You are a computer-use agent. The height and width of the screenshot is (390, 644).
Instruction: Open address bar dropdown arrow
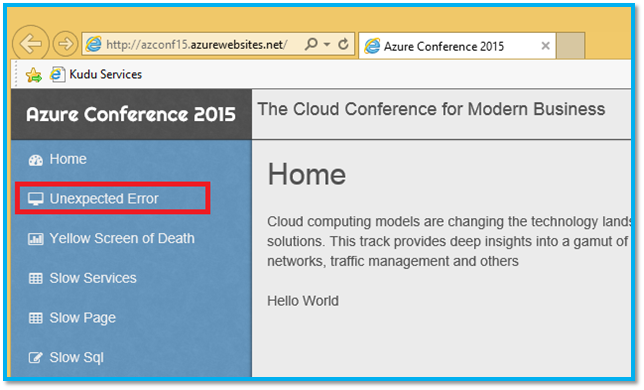click(327, 44)
